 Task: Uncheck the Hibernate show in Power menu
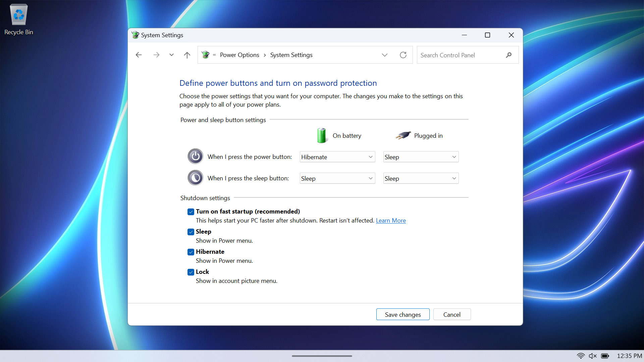[x=191, y=251]
